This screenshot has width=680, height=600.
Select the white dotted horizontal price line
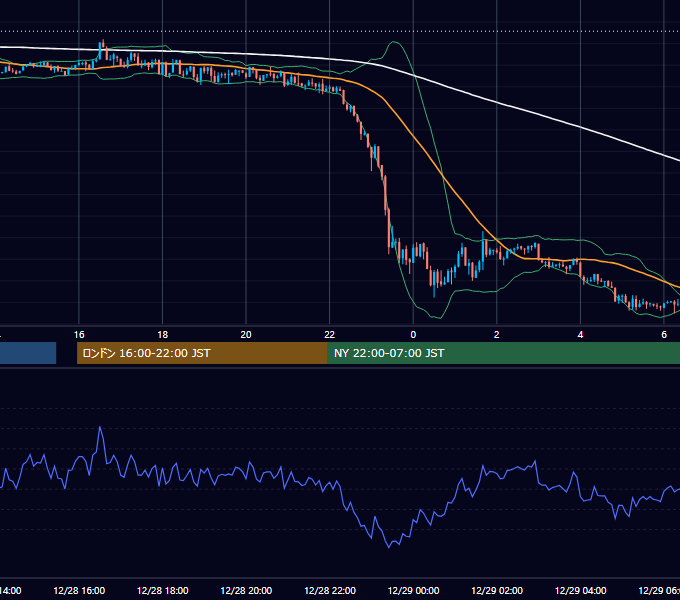click(340, 31)
